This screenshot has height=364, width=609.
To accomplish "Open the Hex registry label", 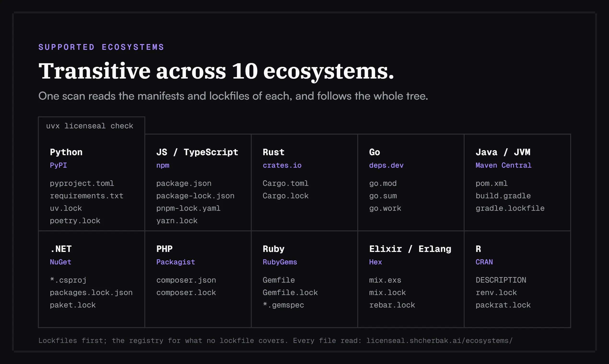I will point(375,262).
